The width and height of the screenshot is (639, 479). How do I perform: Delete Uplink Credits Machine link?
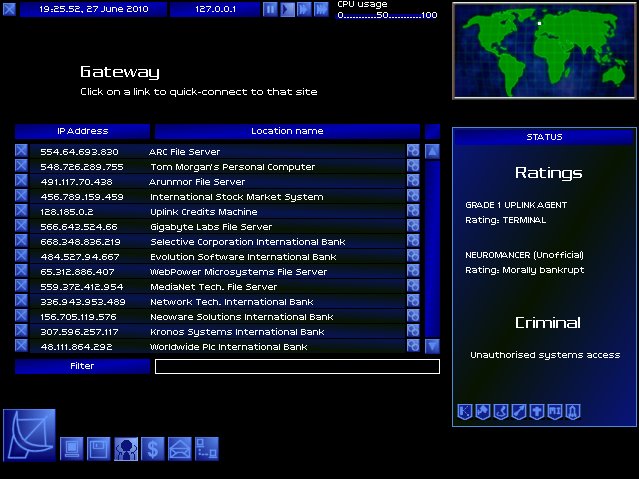coord(22,211)
